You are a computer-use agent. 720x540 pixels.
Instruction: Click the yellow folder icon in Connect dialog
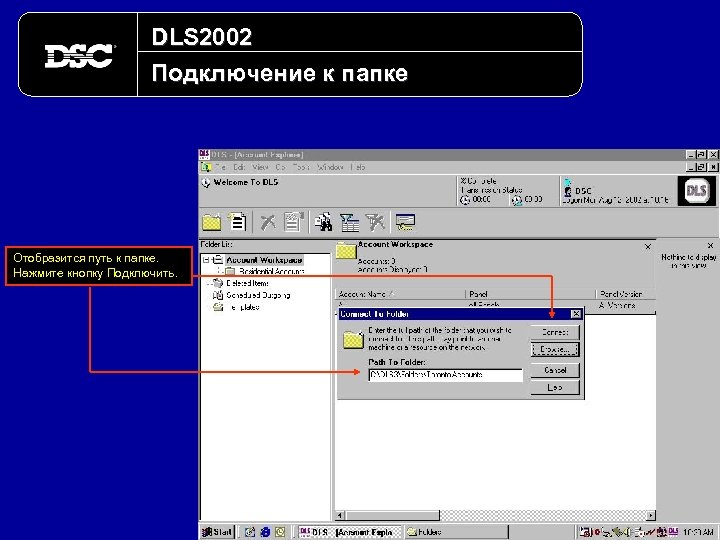point(353,339)
